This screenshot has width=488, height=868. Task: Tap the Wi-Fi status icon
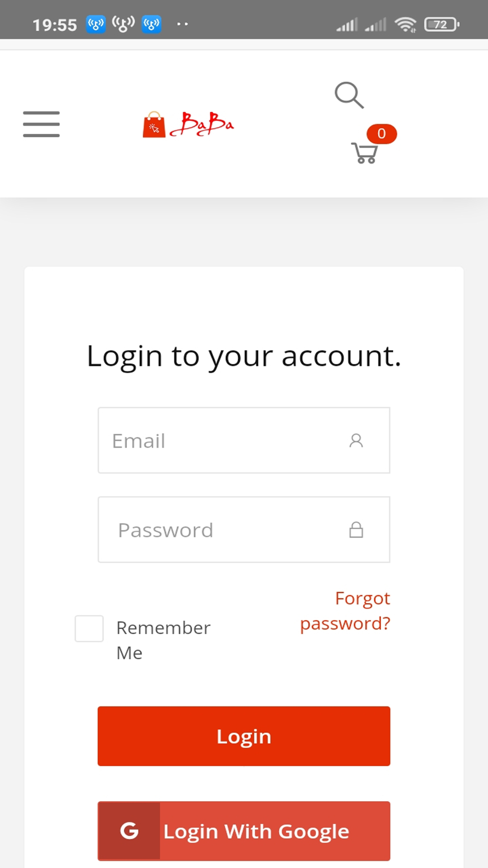click(x=406, y=24)
